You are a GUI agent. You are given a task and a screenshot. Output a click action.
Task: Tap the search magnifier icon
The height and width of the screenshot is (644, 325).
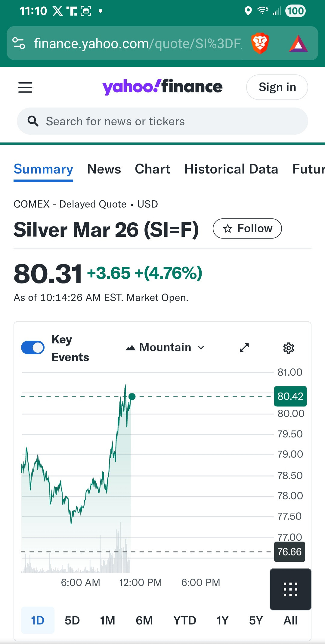pos(33,121)
